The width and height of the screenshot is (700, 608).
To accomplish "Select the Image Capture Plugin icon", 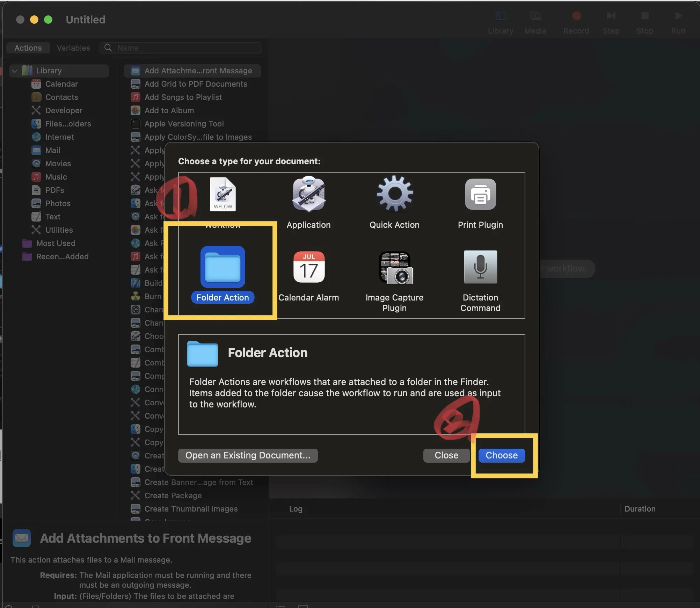I will [x=395, y=267].
